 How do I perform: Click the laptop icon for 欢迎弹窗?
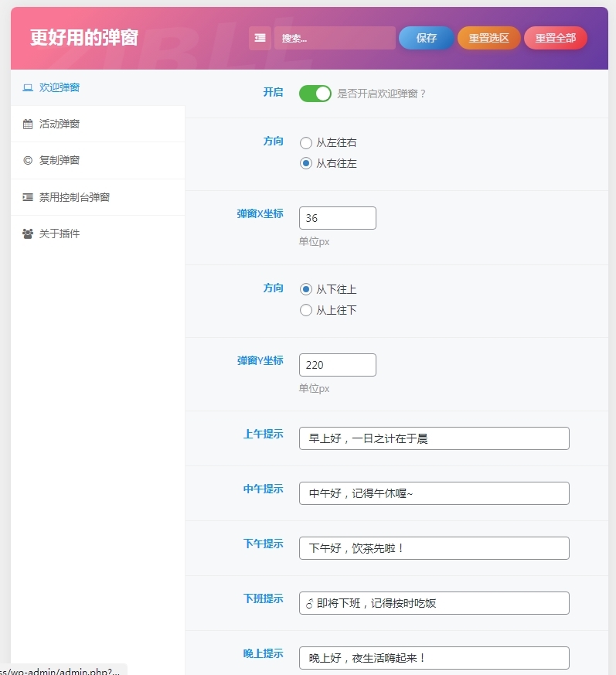click(28, 87)
